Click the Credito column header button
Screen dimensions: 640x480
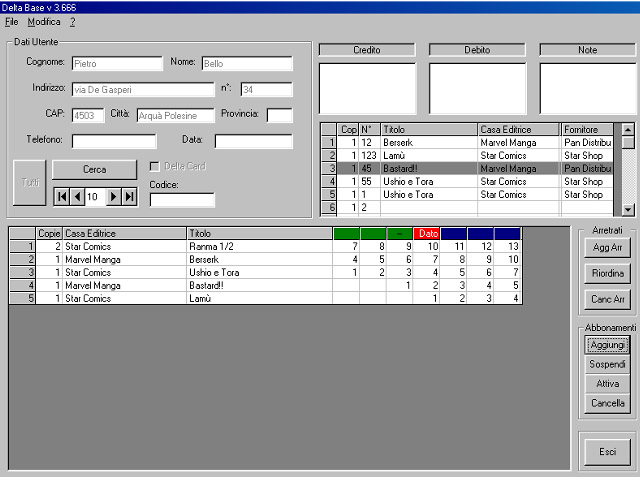click(367, 50)
